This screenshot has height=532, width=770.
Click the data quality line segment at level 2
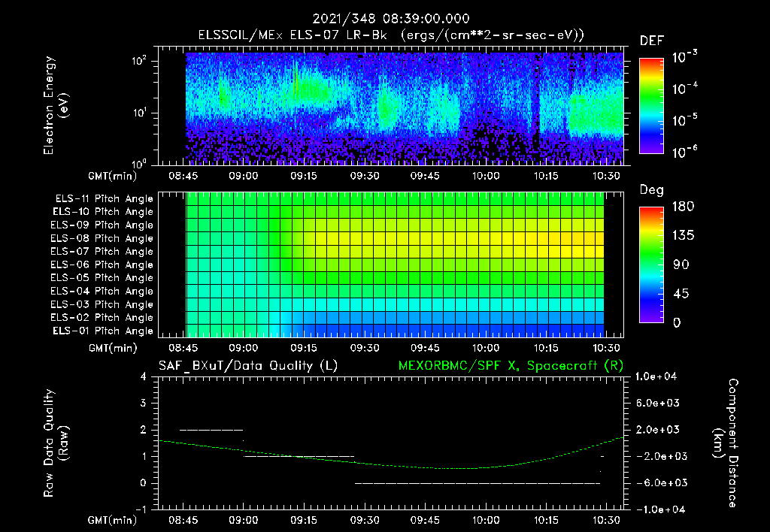click(211, 430)
